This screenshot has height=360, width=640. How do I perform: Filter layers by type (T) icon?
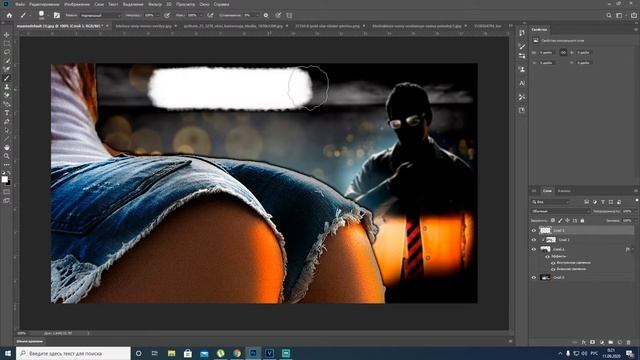pyautogui.click(x=603, y=202)
